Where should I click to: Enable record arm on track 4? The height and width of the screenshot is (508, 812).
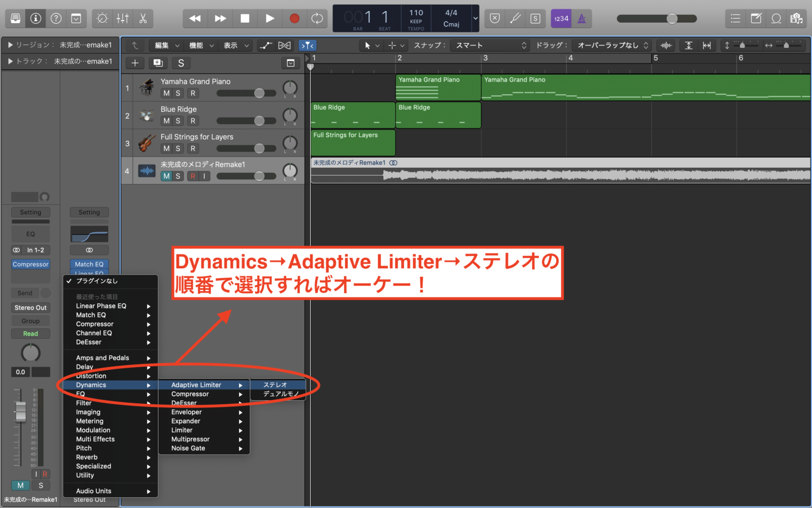192,176
